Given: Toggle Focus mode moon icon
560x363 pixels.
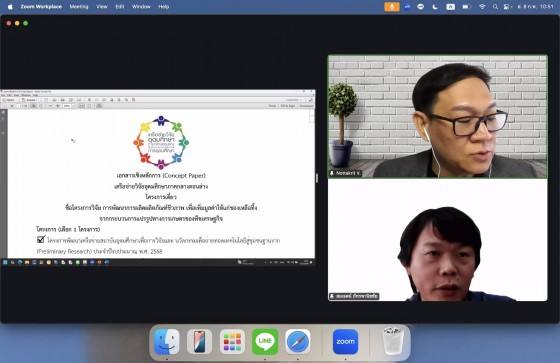Looking at the screenshot, I should pyautogui.click(x=435, y=6).
